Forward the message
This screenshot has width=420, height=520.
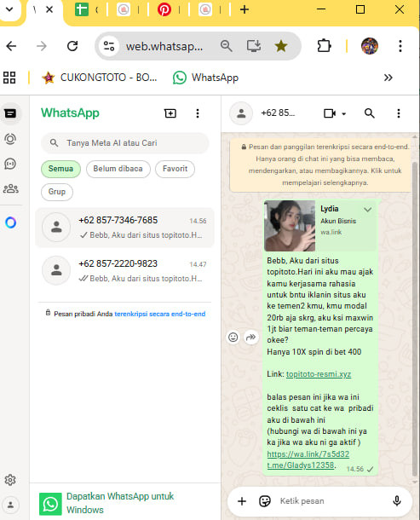(x=251, y=338)
